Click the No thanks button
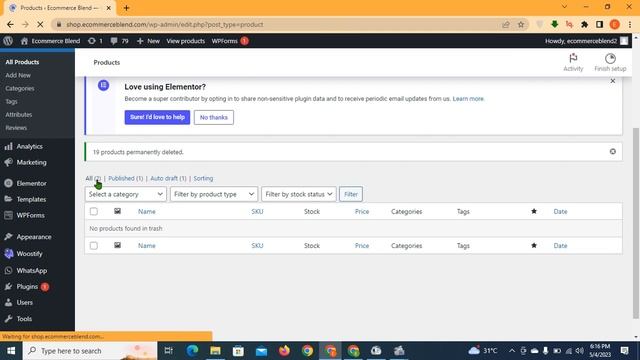 tap(214, 117)
